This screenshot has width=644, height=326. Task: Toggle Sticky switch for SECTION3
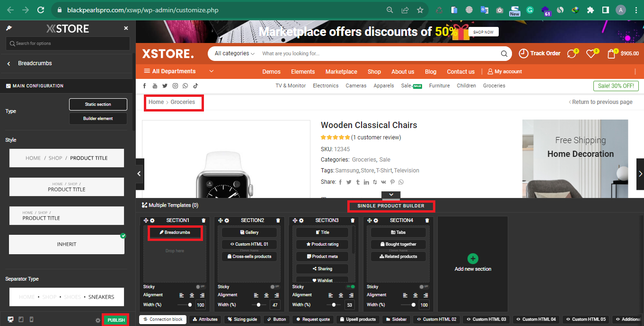coord(350,287)
